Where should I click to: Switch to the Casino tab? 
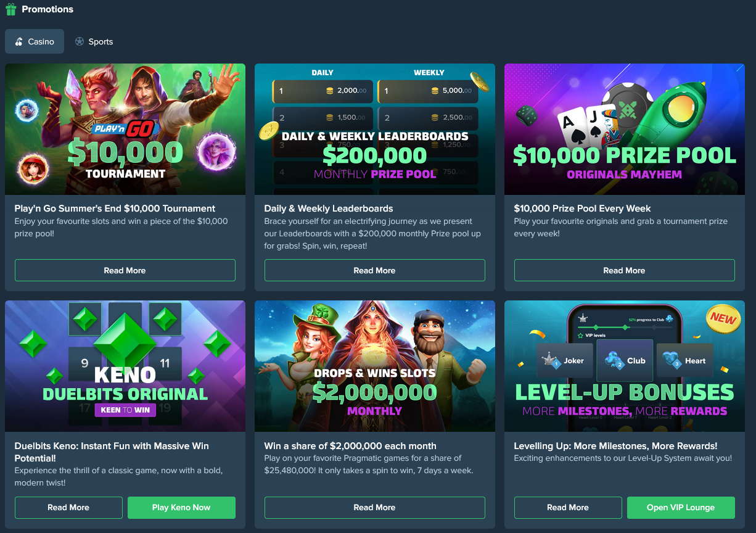(x=35, y=41)
